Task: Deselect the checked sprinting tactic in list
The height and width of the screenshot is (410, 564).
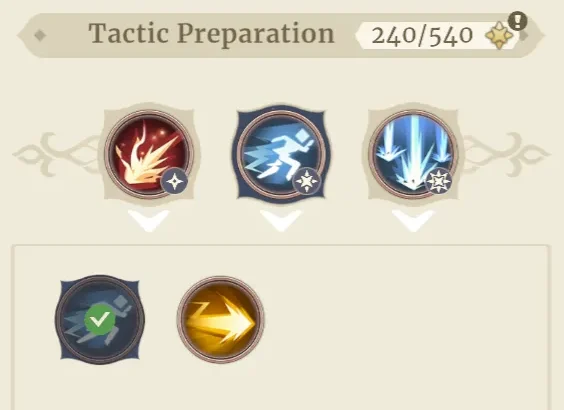Action: pos(100,319)
